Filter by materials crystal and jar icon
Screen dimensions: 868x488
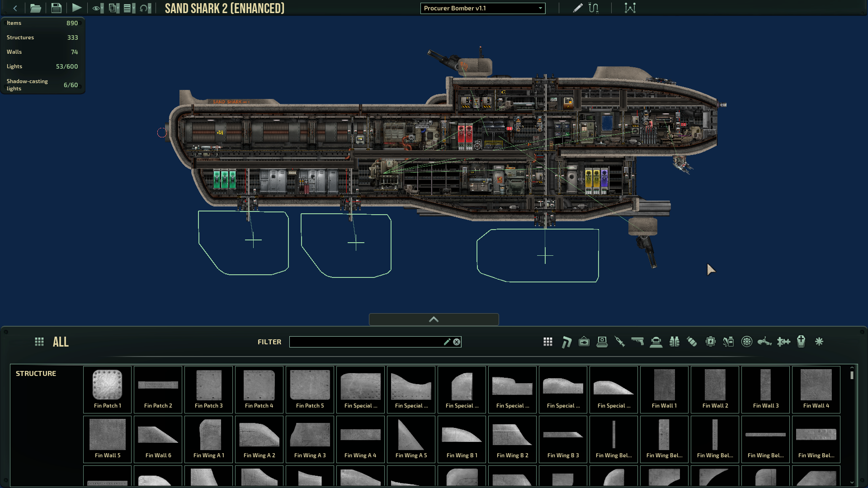728,342
